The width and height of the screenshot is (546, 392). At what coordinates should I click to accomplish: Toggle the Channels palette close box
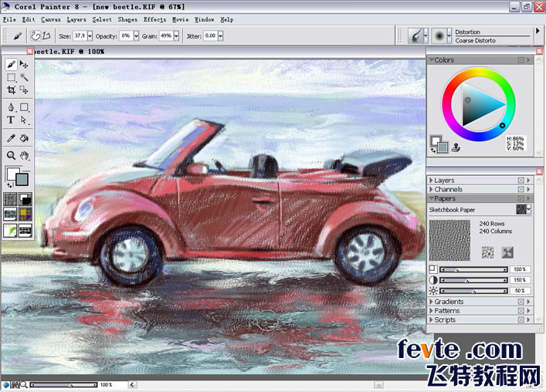tap(521, 189)
